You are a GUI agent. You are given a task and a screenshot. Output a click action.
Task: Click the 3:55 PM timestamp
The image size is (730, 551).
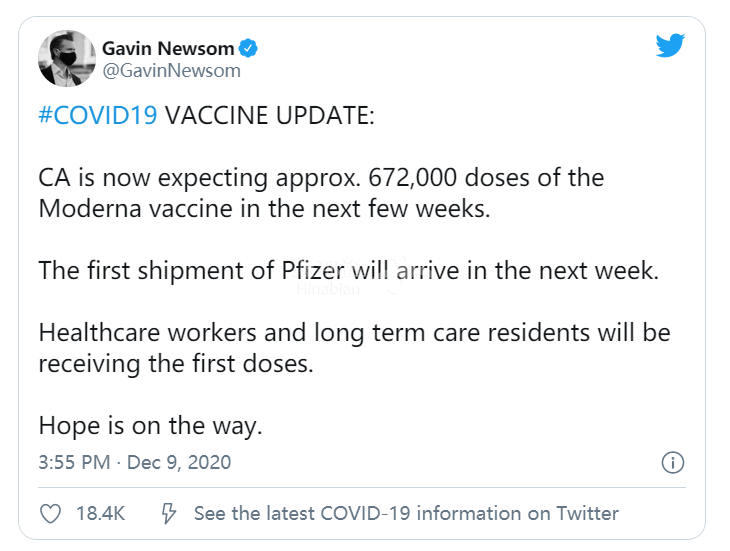pyautogui.click(x=71, y=462)
